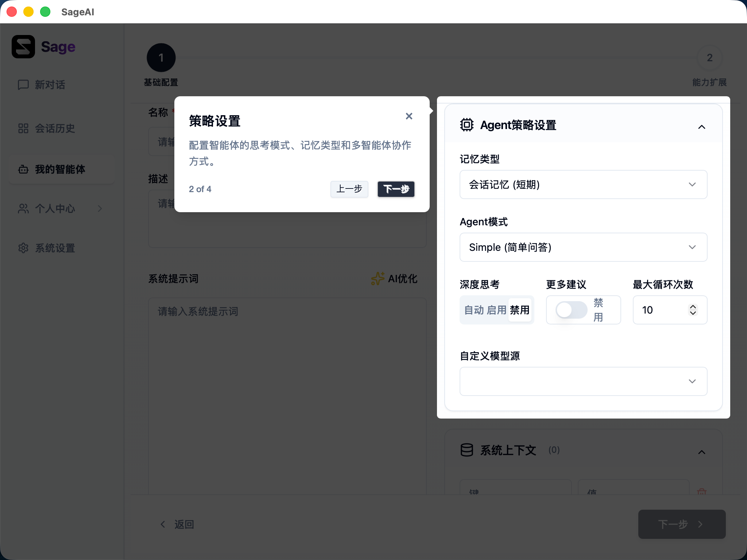Viewport: 747px width, 560px height.
Task: Open 会话历史 from the sidebar
Action: tap(55, 129)
